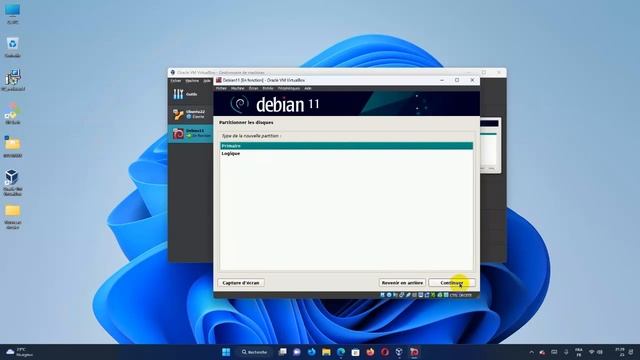Open Task View from taskbar

point(282,352)
